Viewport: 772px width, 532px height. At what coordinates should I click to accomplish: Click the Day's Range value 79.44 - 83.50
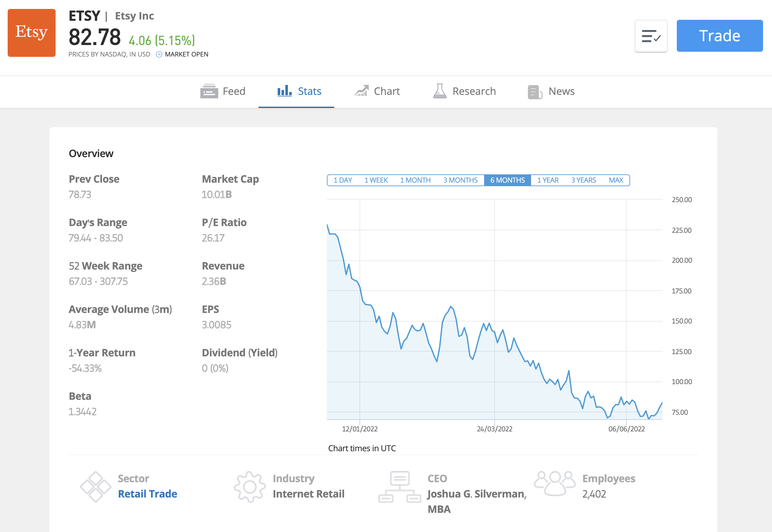96,238
